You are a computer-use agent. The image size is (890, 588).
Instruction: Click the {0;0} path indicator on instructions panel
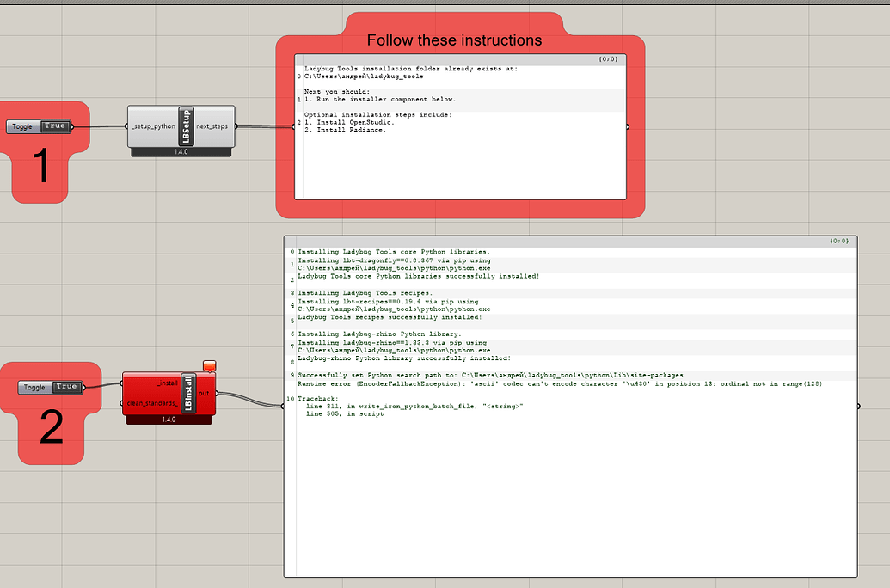click(607, 58)
